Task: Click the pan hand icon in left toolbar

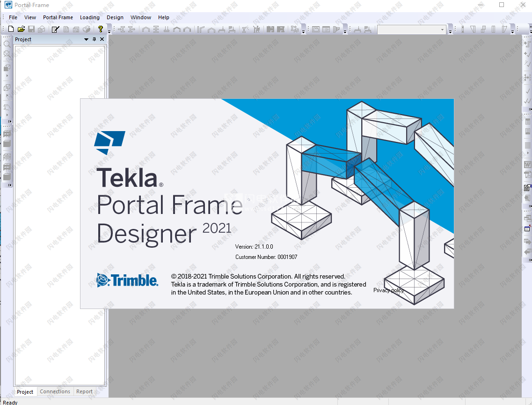Action: click(7, 107)
